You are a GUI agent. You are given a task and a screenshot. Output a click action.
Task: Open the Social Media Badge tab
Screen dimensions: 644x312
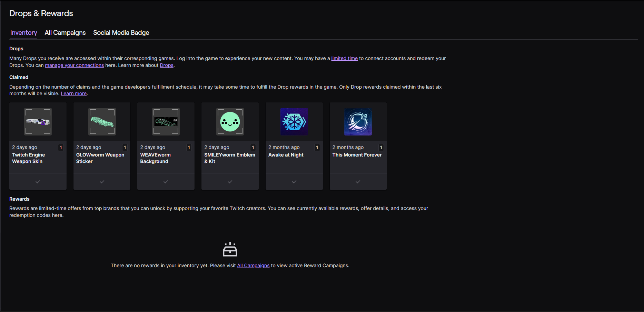(x=121, y=33)
